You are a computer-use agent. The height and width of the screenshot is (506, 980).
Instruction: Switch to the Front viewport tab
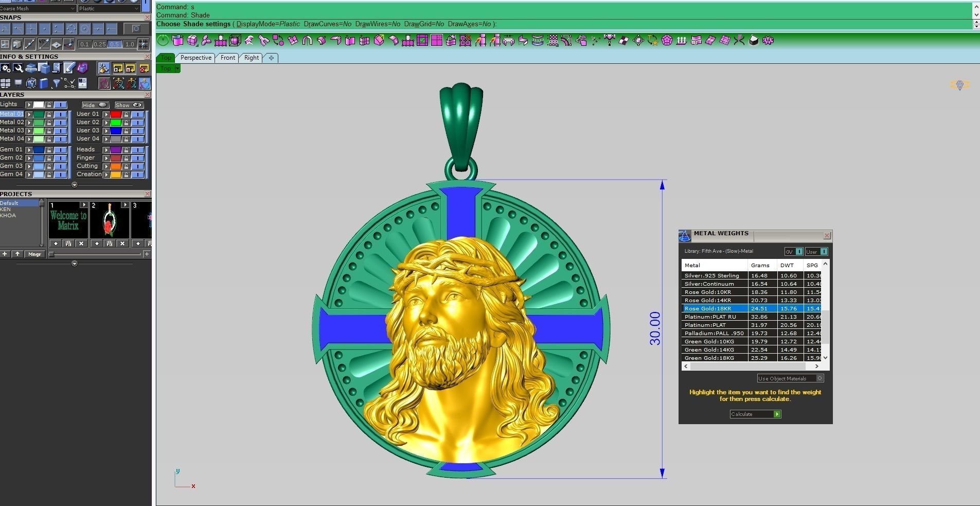(x=228, y=58)
